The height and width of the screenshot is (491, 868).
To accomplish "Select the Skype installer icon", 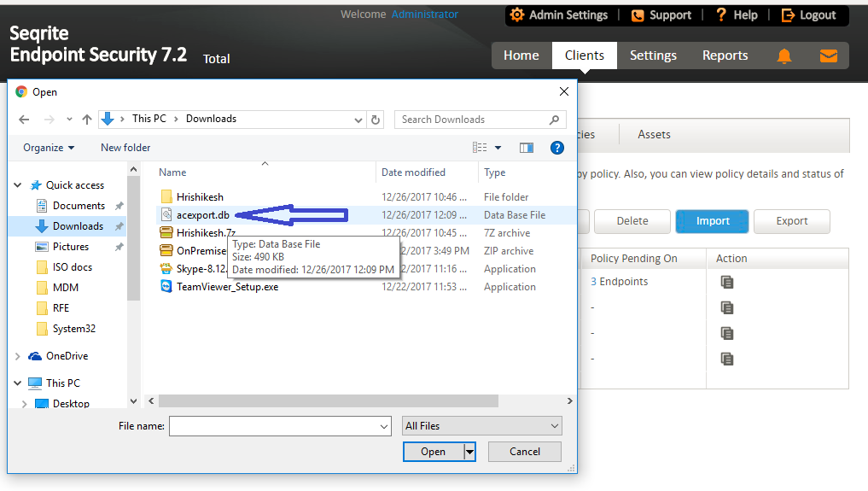I will pyautogui.click(x=166, y=269).
